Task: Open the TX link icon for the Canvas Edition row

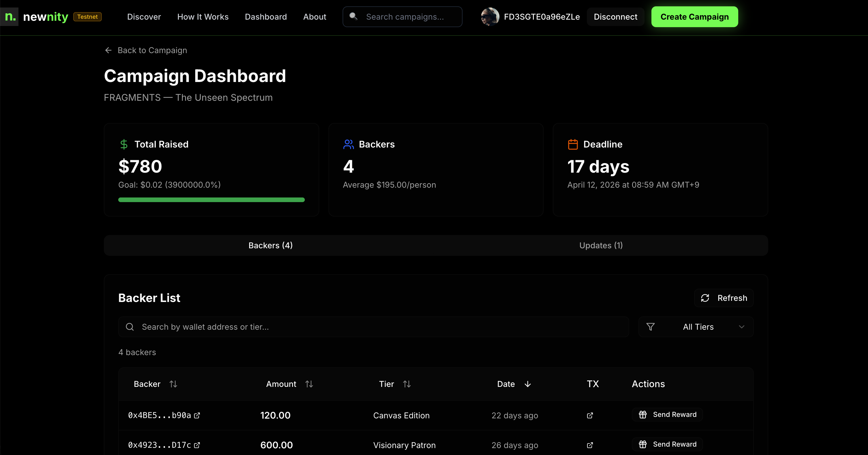Action: pos(590,415)
